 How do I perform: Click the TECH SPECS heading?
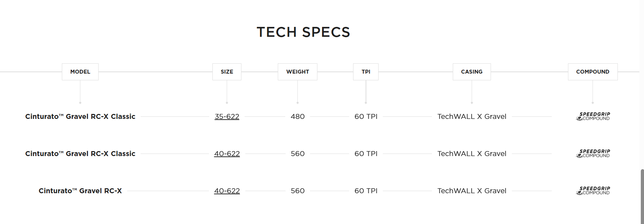pyautogui.click(x=303, y=32)
